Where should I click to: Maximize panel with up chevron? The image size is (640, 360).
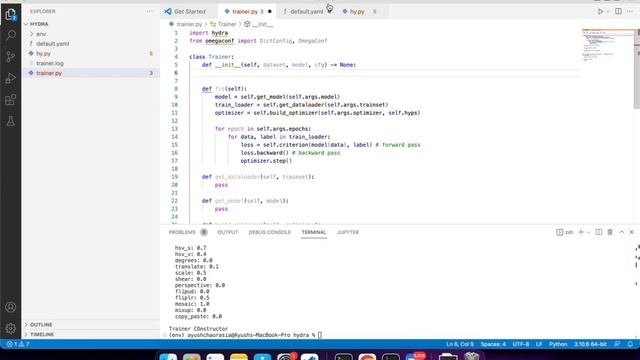[x=621, y=232]
